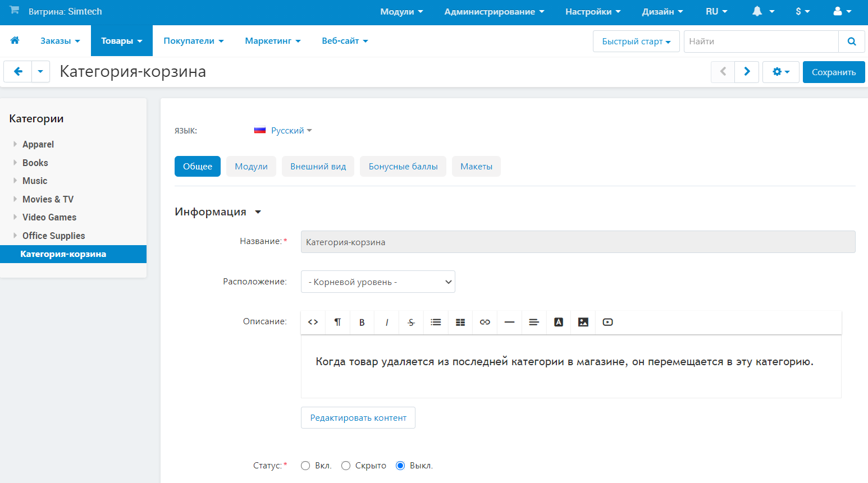Insert a link using the editor toolbar
The width and height of the screenshot is (868, 483).
(485, 322)
